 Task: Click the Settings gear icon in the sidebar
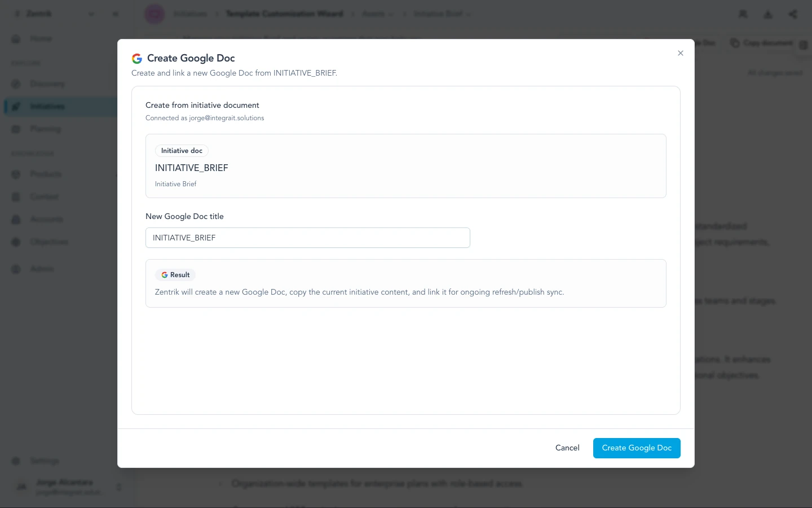coord(16,461)
